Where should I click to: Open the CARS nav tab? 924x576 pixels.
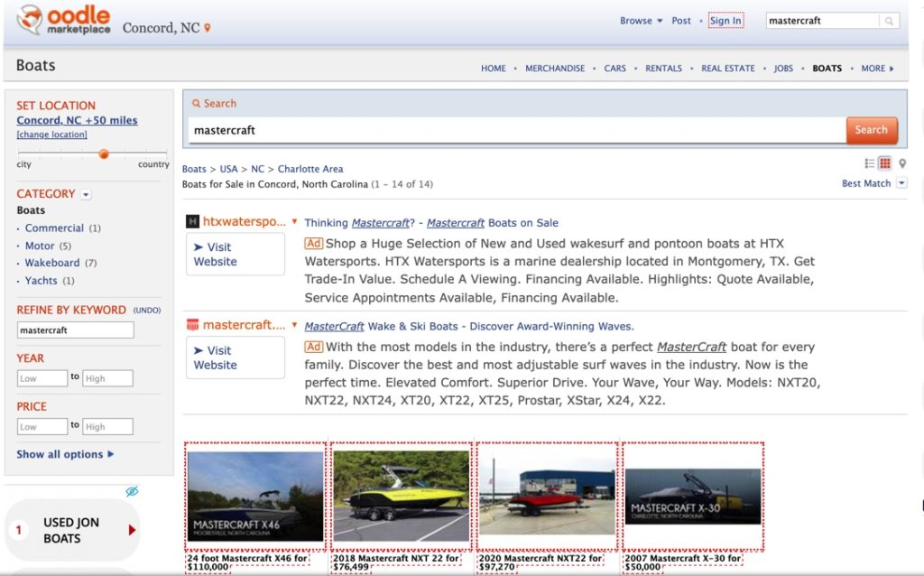(614, 69)
